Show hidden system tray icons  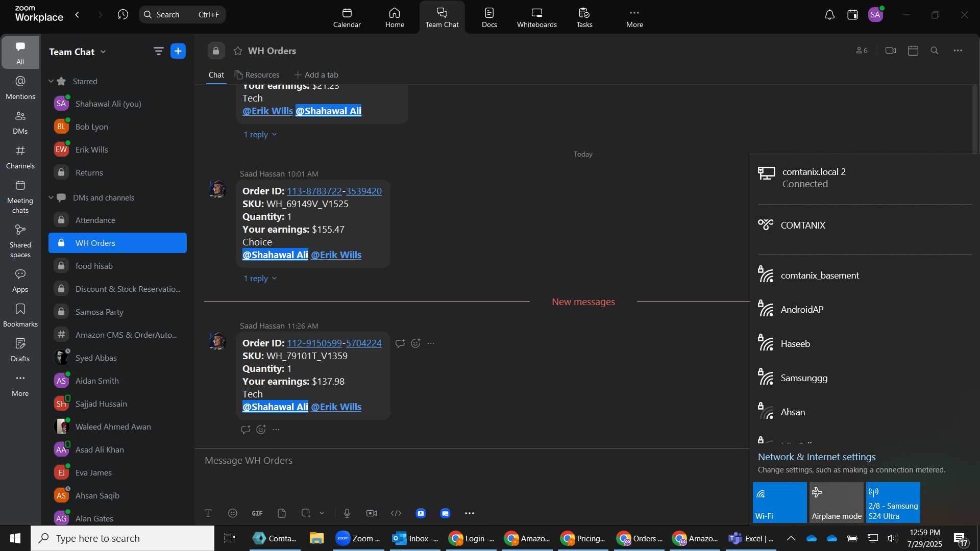click(x=791, y=538)
